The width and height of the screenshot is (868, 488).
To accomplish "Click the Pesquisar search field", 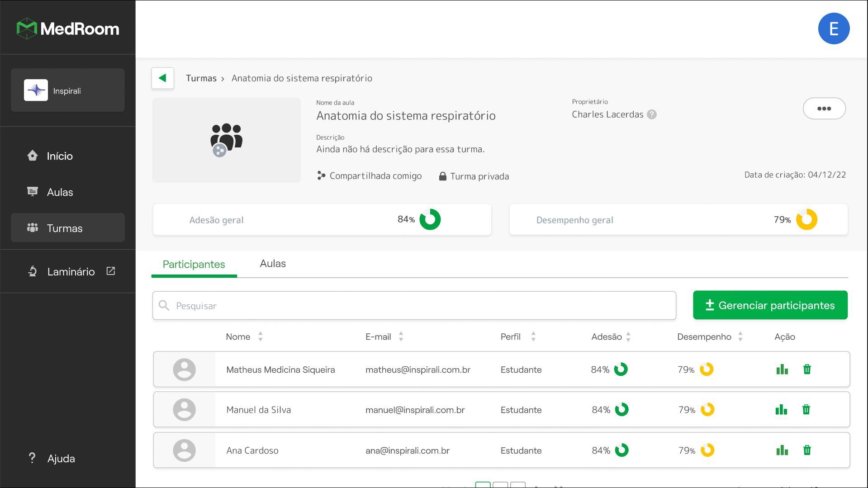I will (x=414, y=306).
